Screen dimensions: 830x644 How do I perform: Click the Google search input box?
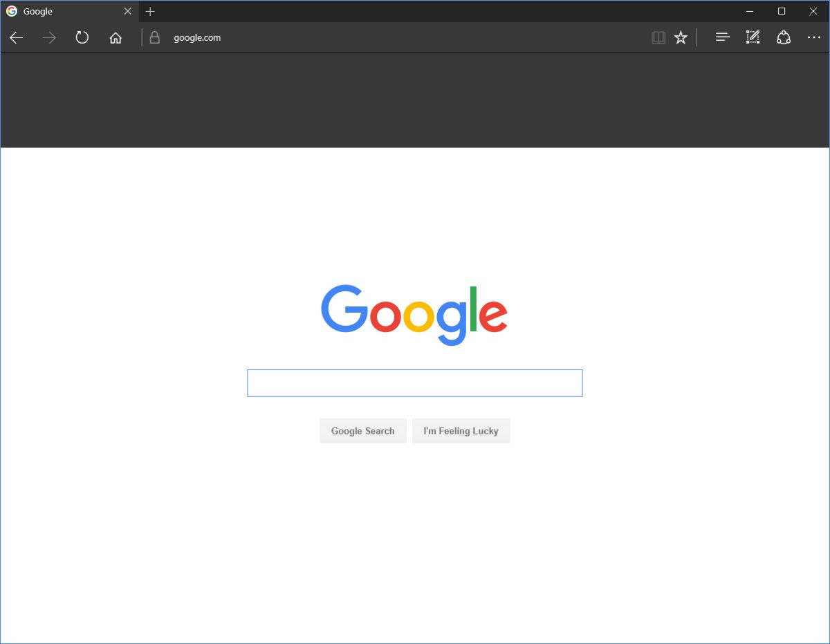coord(415,383)
